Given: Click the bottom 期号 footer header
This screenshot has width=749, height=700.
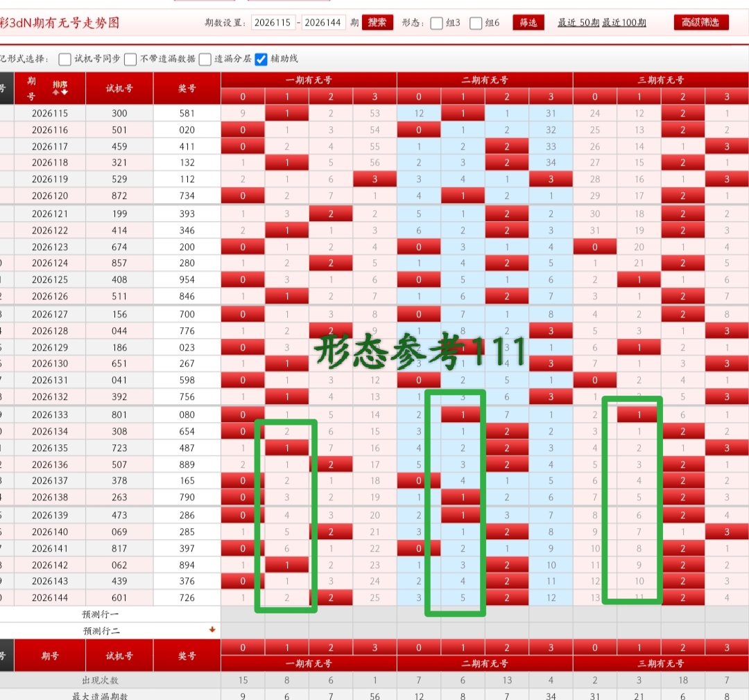Looking at the screenshot, I should [50, 656].
